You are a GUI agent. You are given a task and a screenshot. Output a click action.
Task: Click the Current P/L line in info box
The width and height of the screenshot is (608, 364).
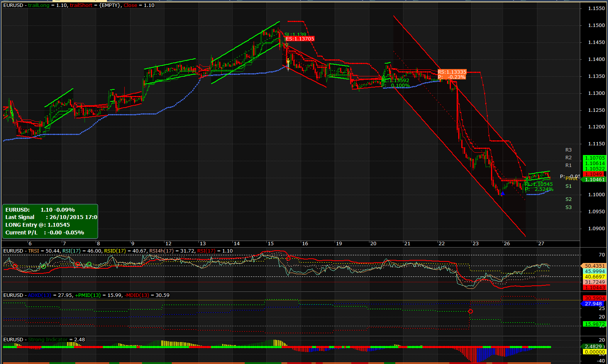(x=45, y=233)
